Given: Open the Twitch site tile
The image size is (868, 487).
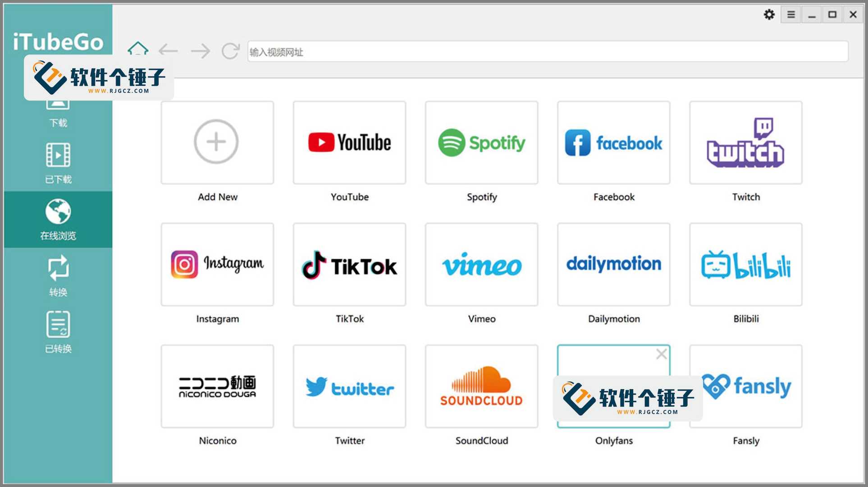Looking at the screenshot, I should pos(745,142).
